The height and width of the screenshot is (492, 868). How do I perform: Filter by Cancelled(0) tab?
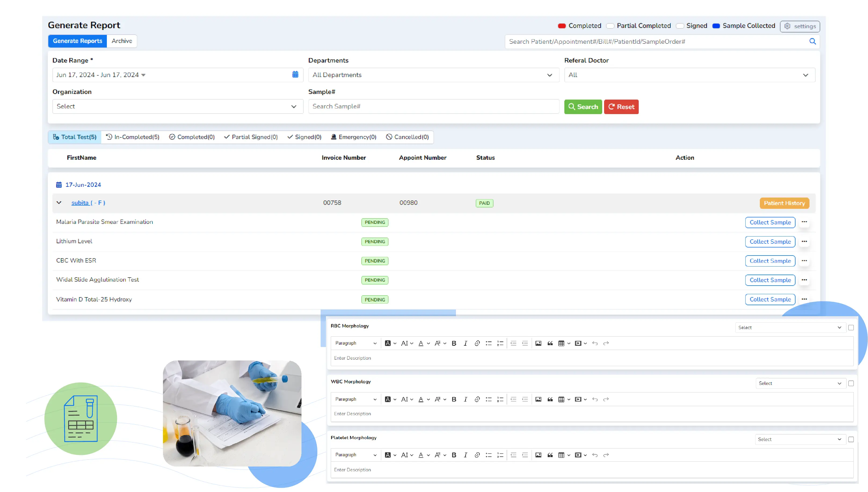pyautogui.click(x=407, y=137)
